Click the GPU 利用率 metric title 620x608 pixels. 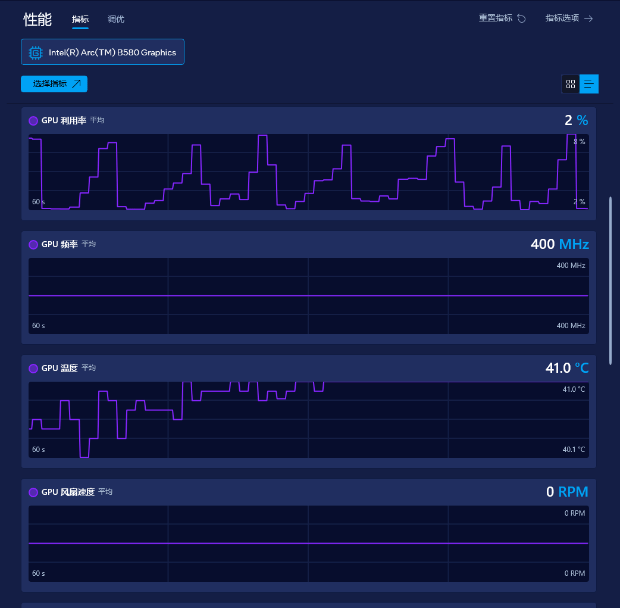point(64,120)
